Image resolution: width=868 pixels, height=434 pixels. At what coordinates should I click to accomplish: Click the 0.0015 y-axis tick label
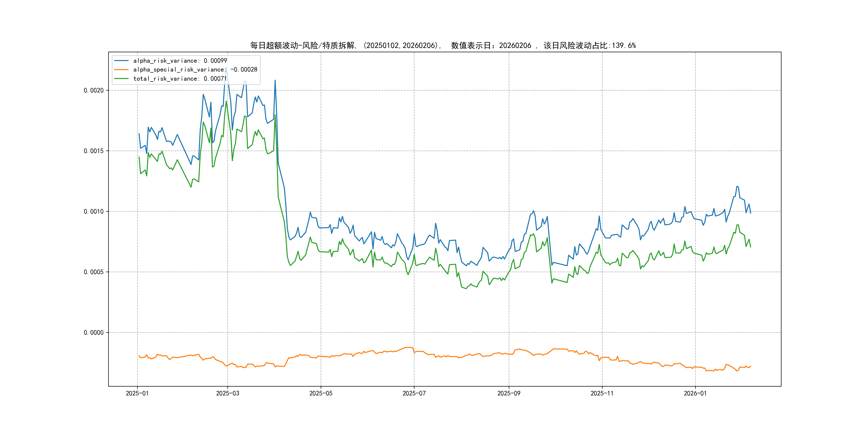tap(94, 151)
